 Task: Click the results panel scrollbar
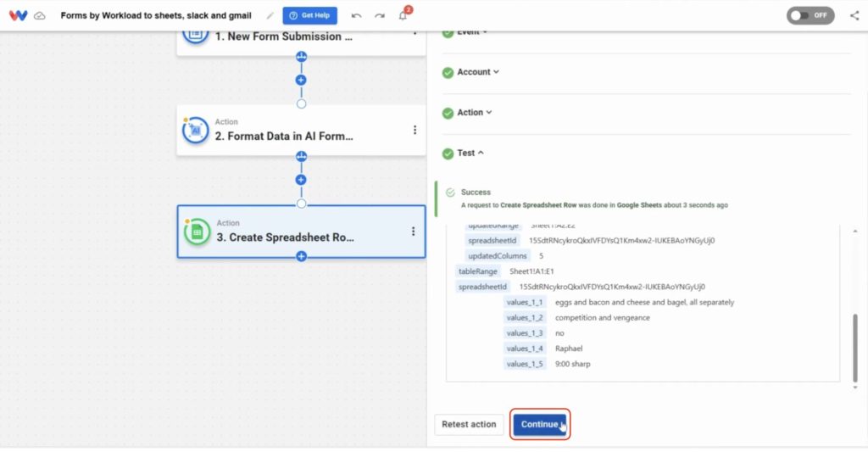854,348
